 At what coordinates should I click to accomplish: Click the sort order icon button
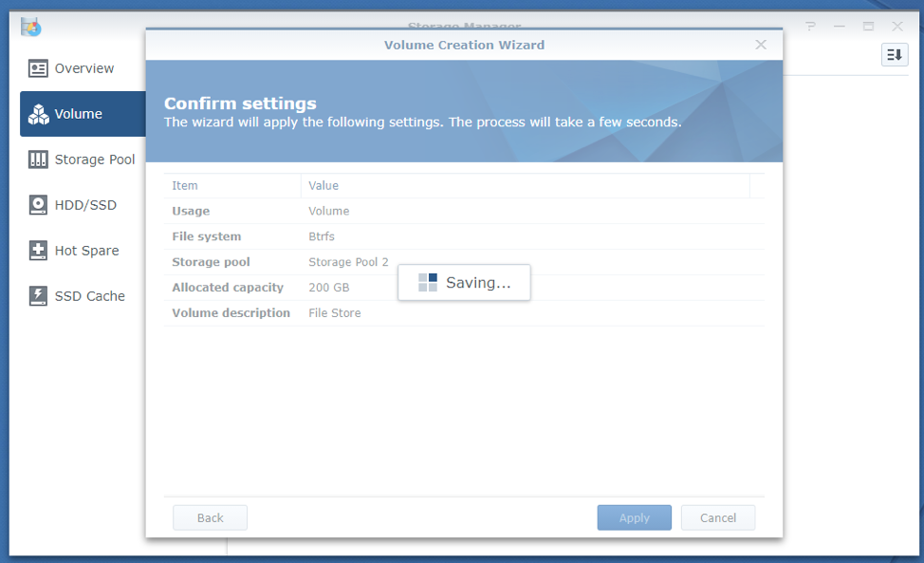click(895, 55)
